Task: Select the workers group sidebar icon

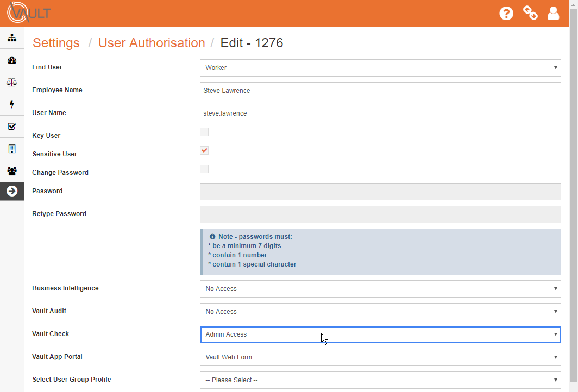Action: [x=11, y=170]
